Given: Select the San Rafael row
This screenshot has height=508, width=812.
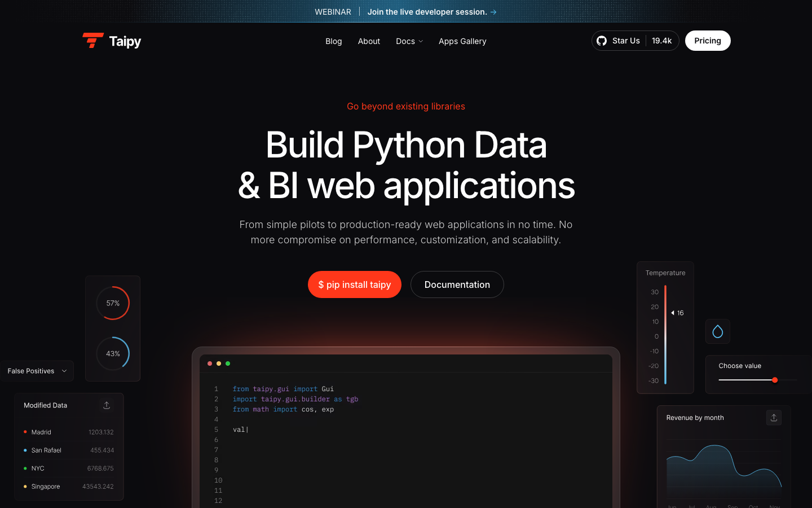Looking at the screenshot, I should pyautogui.click(x=69, y=450).
